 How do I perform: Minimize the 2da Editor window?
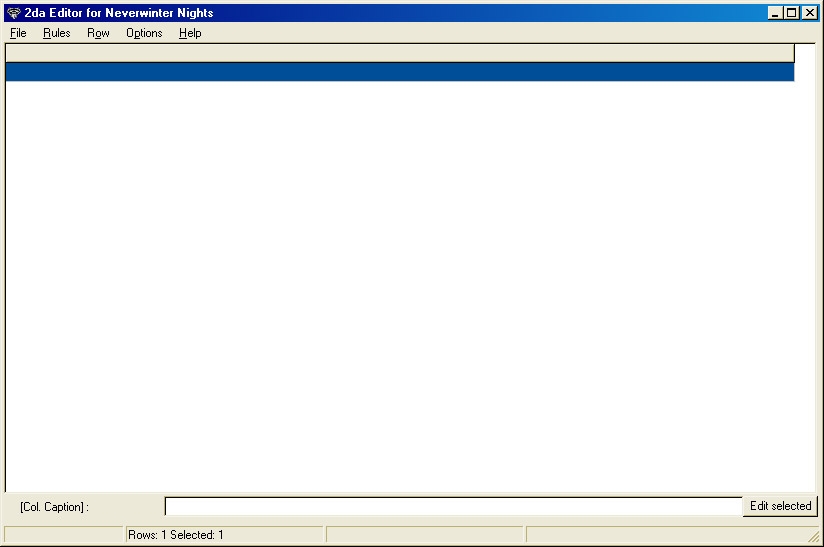775,13
